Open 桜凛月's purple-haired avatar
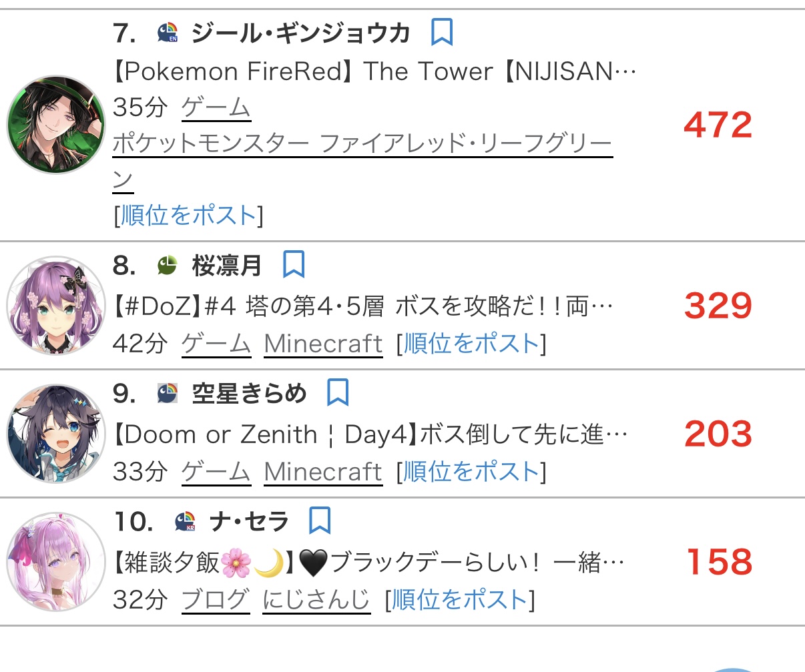Screen dimensions: 805x672 [x=56, y=306]
